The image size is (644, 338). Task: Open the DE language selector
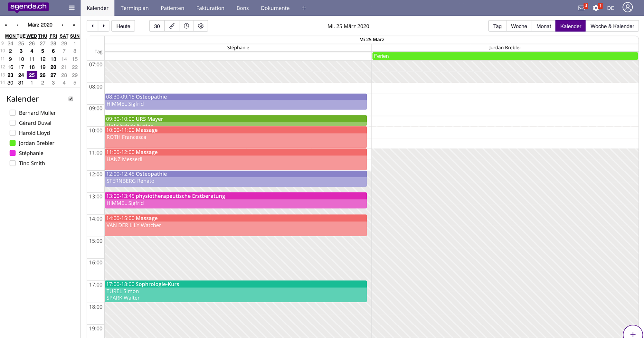point(611,8)
